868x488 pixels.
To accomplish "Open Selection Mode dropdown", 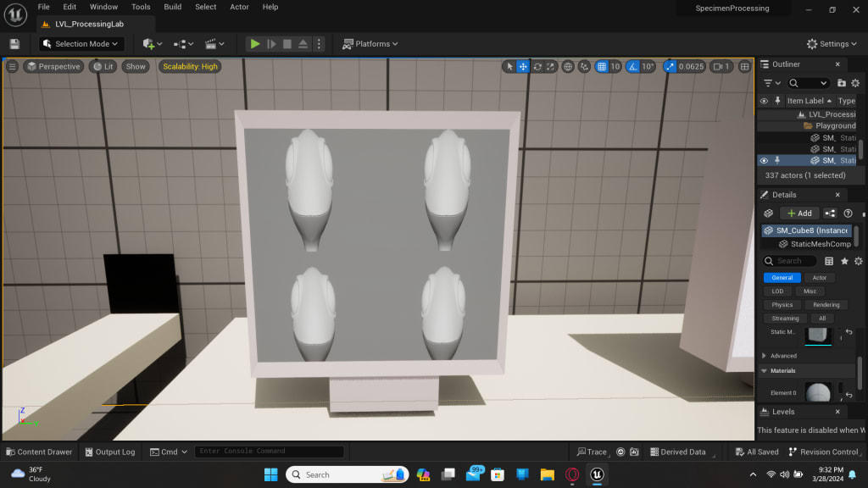I will pyautogui.click(x=81, y=44).
